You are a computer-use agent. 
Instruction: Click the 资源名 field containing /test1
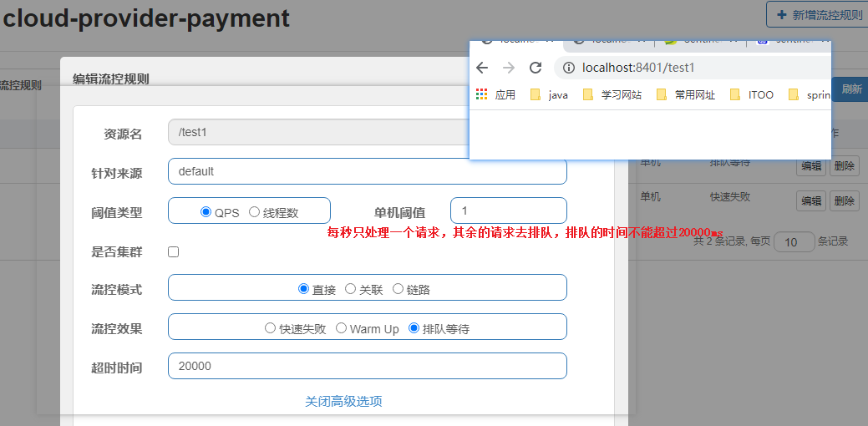point(318,132)
